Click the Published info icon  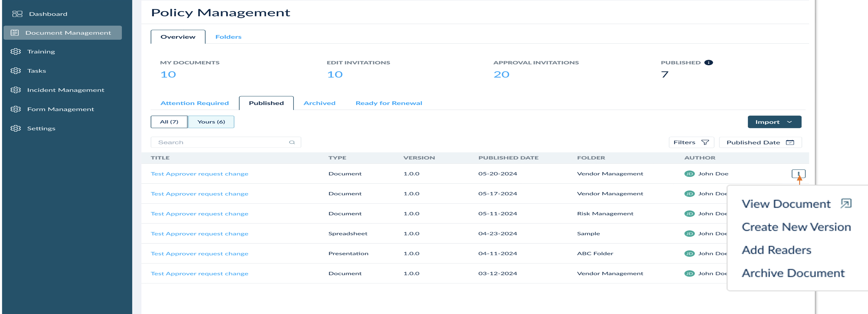point(708,62)
